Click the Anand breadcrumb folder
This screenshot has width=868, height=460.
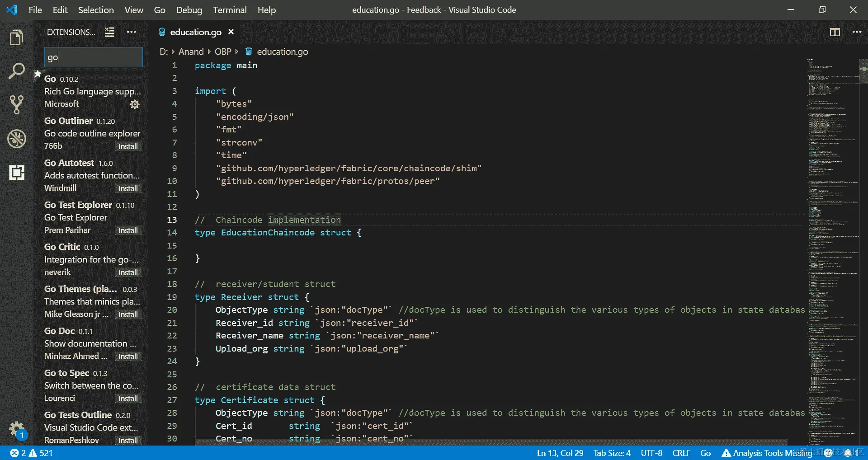[191, 52]
